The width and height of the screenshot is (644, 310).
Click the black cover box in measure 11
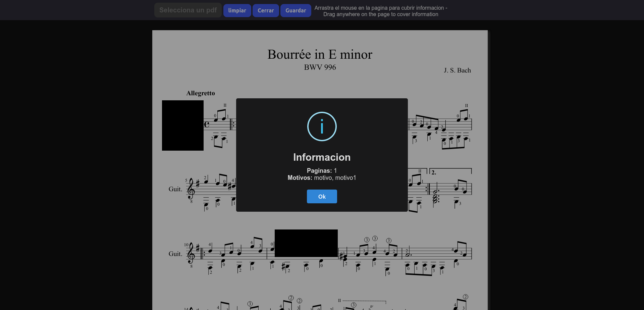point(306,243)
